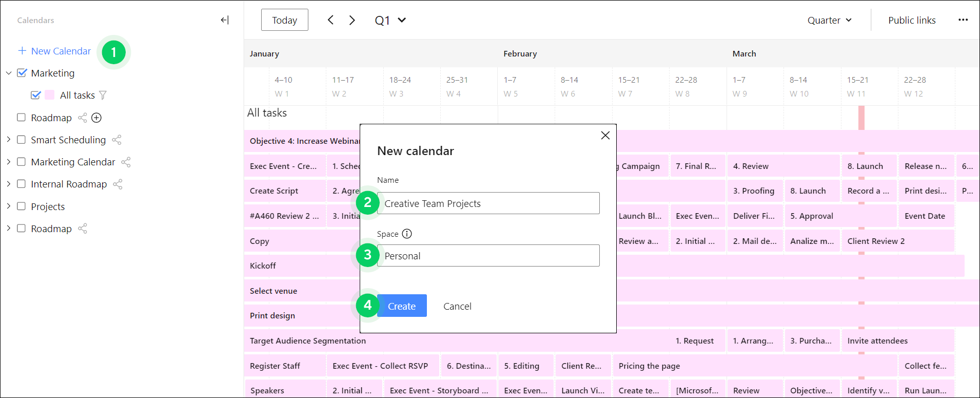Click the filter icon next to All tasks
This screenshot has width=980, height=398.
tap(103, 95)
